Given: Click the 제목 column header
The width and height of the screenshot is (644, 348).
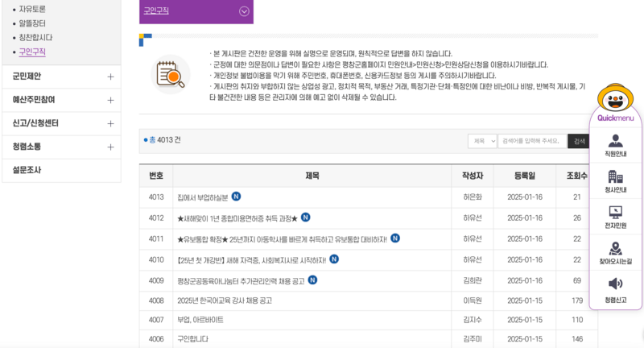Looking at the screenshot, I should click(x=312, y=176).
